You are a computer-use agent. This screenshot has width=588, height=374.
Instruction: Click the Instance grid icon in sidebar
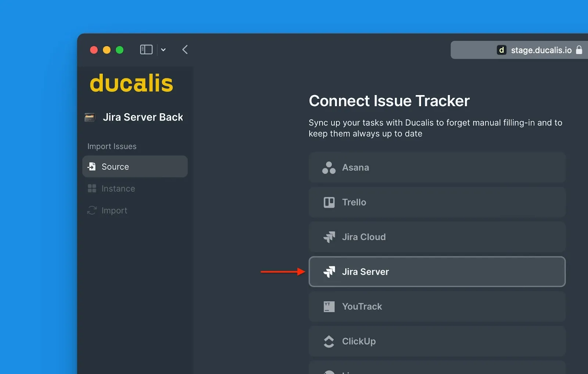92,188
